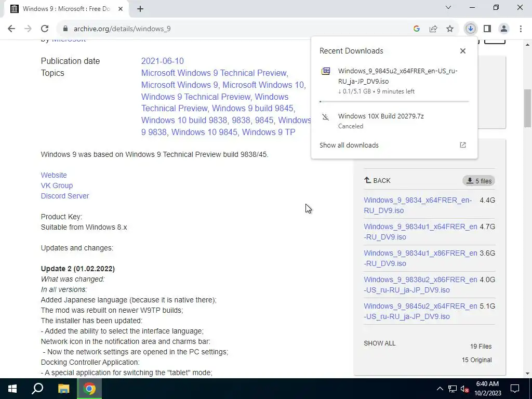
Task: Download Windows_9_9834u1_x64FRER_en-RU_DV9.iso
Action: pyautogui.click(x=420, y=232)
